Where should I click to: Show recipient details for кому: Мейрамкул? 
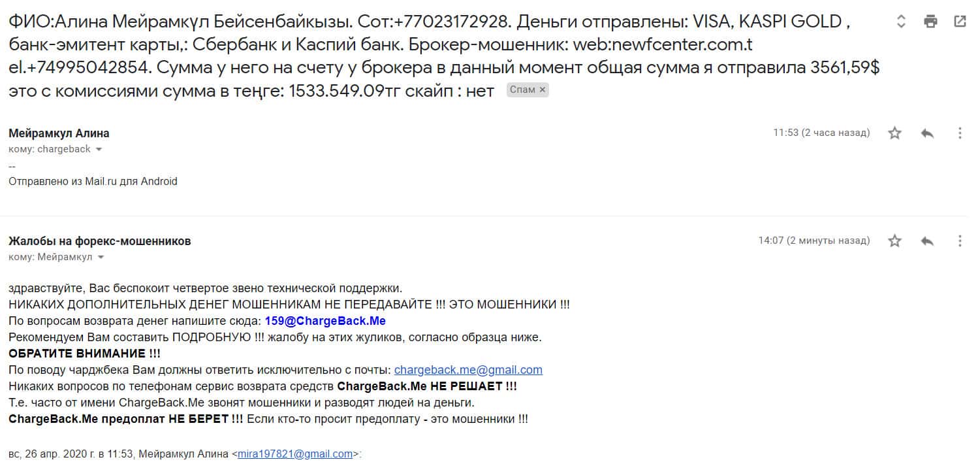101,258
